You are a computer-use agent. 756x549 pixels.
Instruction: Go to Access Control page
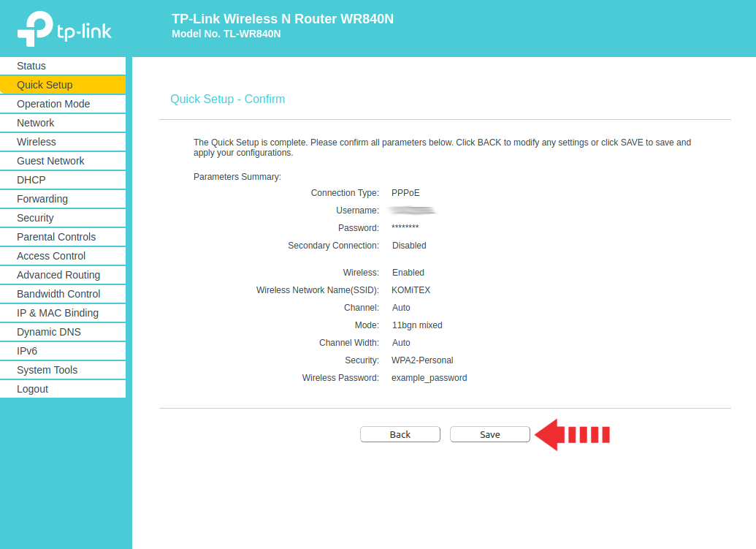pyautogui.click(x=63, y=256)
